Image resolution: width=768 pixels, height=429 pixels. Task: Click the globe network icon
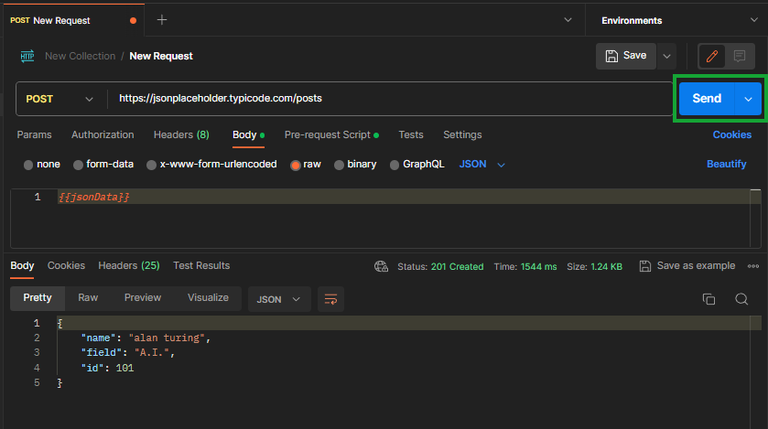(x=381, y=266)
